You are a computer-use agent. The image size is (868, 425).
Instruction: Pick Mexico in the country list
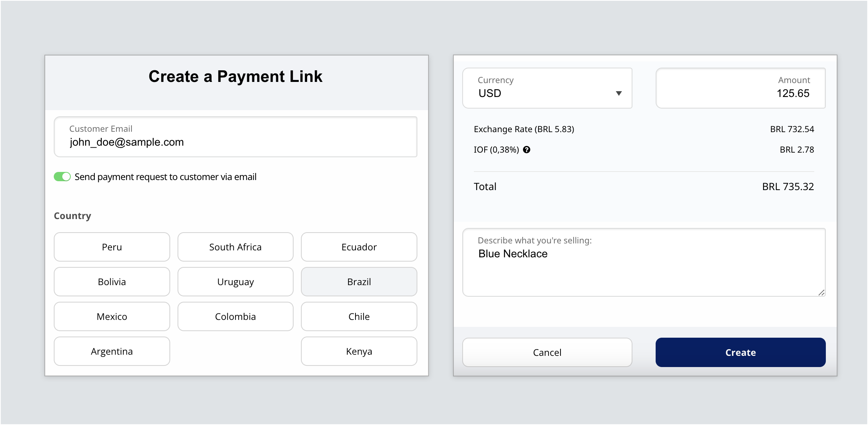tap(112, 316)
